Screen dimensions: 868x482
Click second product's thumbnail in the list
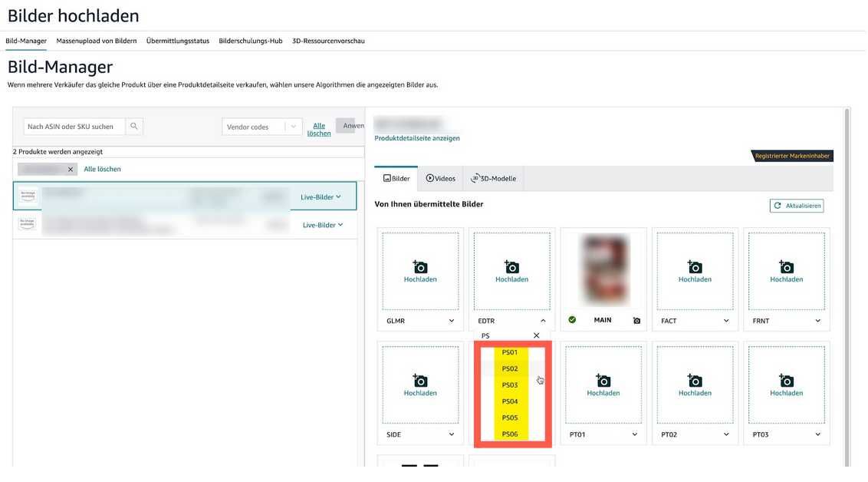pos(28,224)
